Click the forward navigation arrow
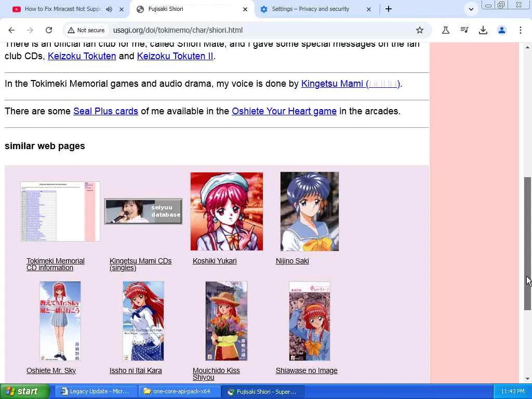 point(30,30)
